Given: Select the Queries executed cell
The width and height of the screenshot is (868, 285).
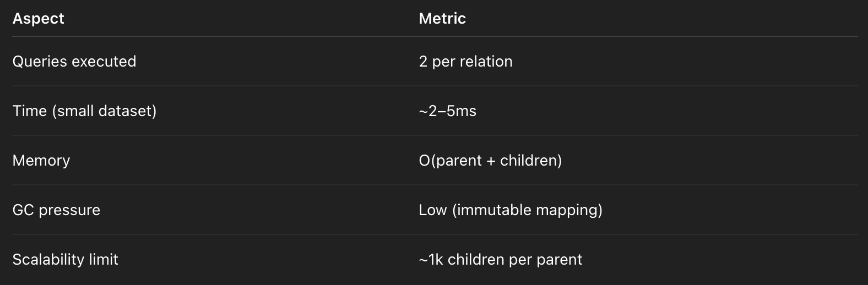Looking at the screenshot, I should click(74, 61).
